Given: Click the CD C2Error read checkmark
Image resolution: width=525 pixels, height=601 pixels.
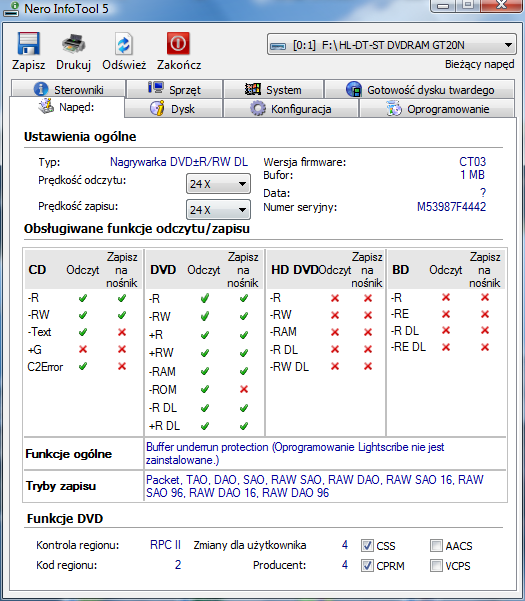Looking at the screenshot, I should (x=83, y=366).
